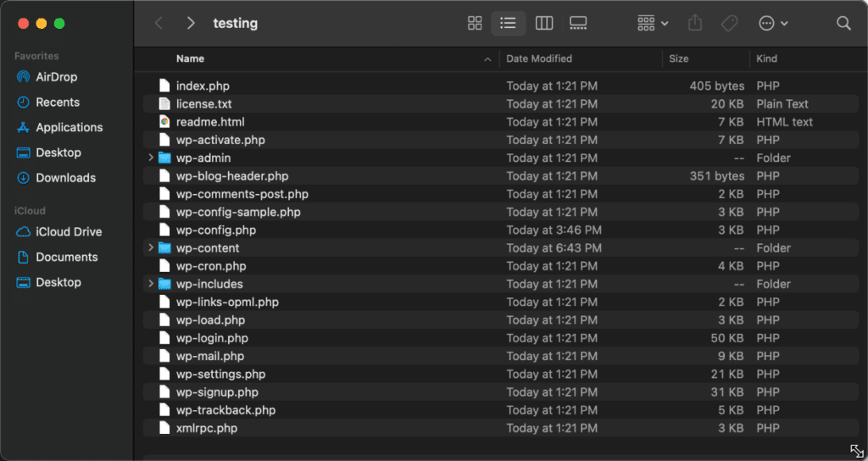
Task: Click the testing window title
Action: tap(236, 23)
